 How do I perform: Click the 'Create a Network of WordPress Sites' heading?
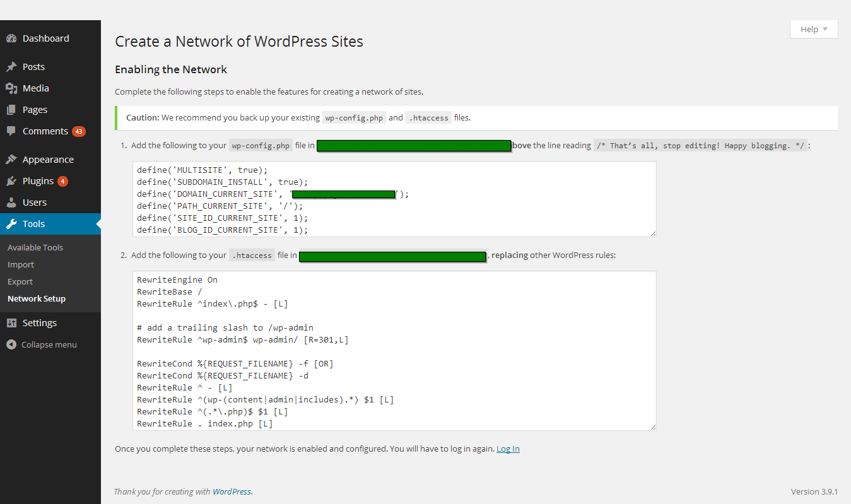pos(239,42)
